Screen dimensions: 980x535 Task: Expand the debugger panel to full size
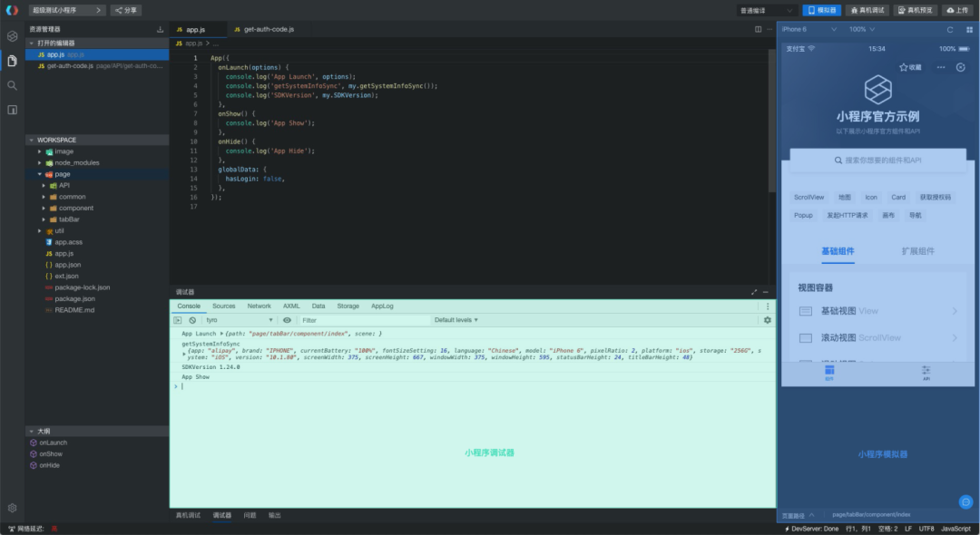tap(754, 292)
